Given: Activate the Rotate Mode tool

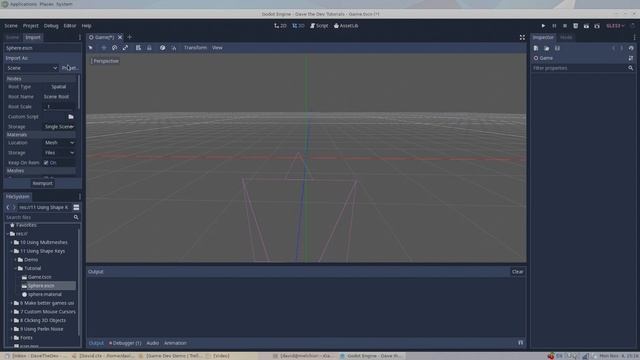Looking at the screenshot, I should coord(114,48).
